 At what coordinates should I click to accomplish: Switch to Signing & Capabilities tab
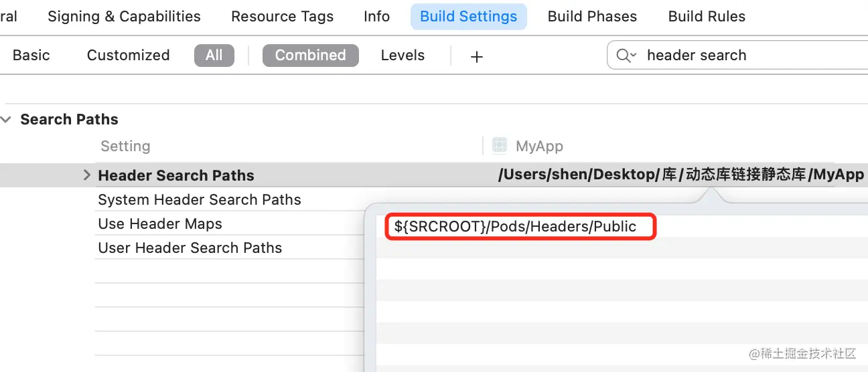point(124,17)
